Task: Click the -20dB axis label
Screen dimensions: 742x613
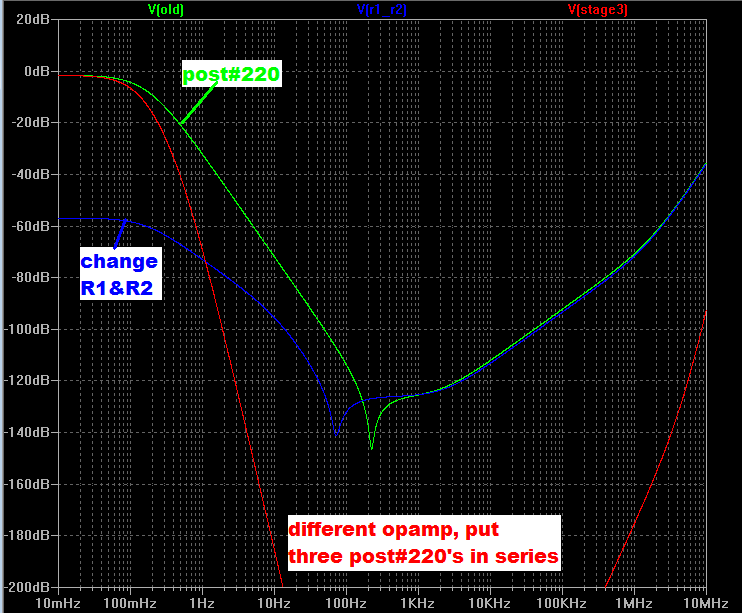Action: [x=30, y=122]
